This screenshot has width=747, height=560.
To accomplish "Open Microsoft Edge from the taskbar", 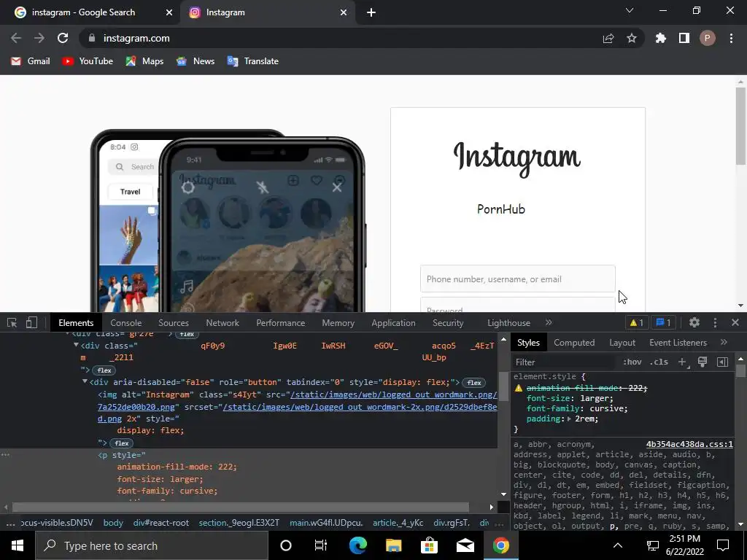I will [358, 545].
